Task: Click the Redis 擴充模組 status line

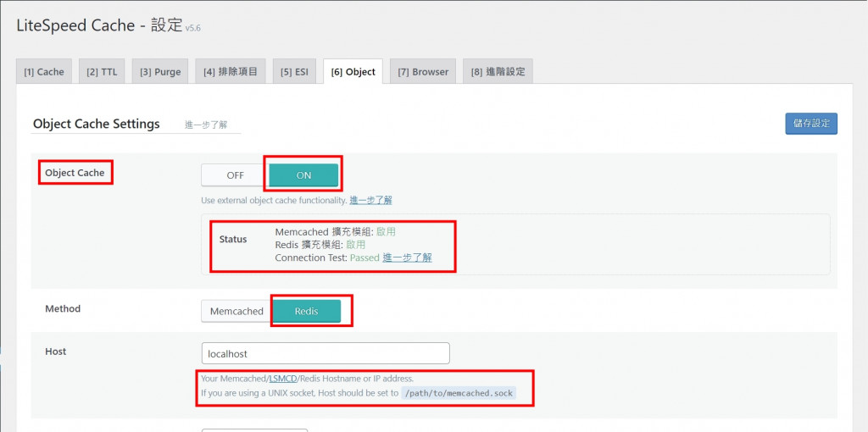Action: (320, 245)
